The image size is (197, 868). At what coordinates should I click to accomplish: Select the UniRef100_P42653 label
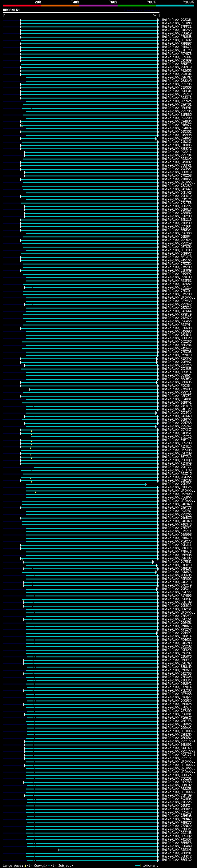pos(176,71)
